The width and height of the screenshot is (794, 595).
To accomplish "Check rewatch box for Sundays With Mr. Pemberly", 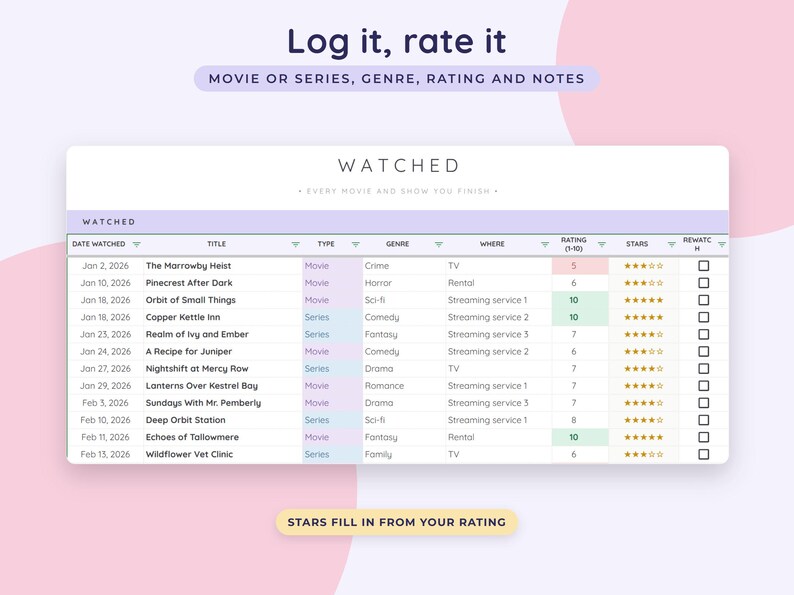I will (703, 403).
